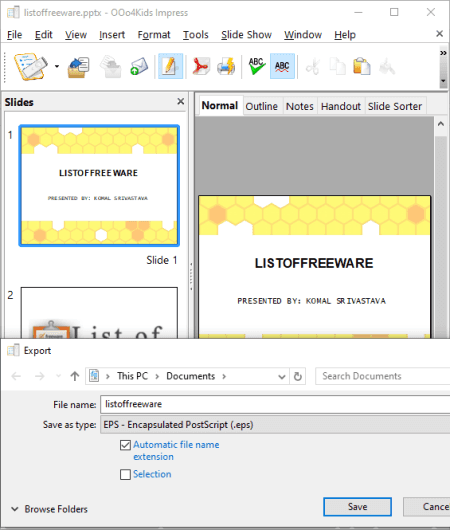The width and height of the screenshot is (450, 530).
Task: Click Up one level arrow in Export dialog
Action: 75,376
